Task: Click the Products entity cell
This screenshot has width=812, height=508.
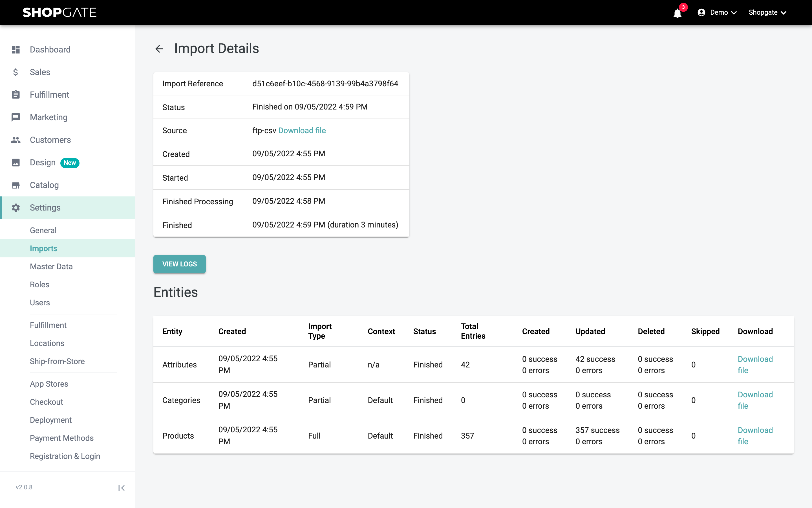Action: 178,436
